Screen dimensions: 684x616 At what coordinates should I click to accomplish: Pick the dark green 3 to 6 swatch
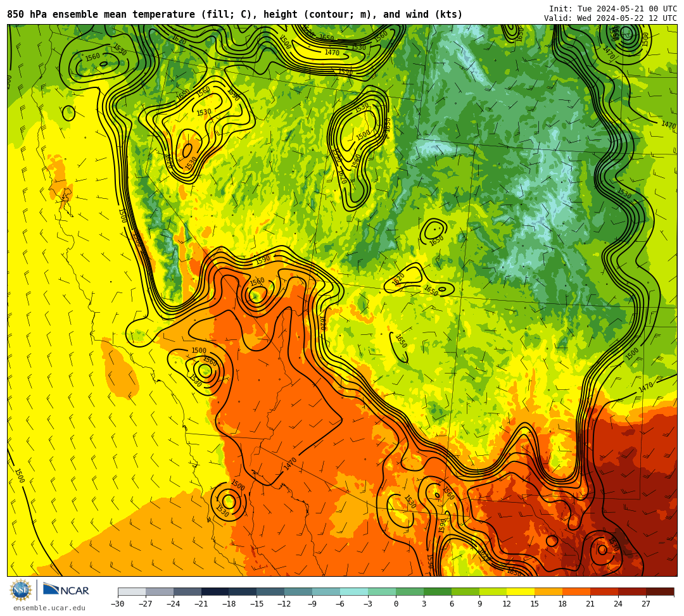438,591
